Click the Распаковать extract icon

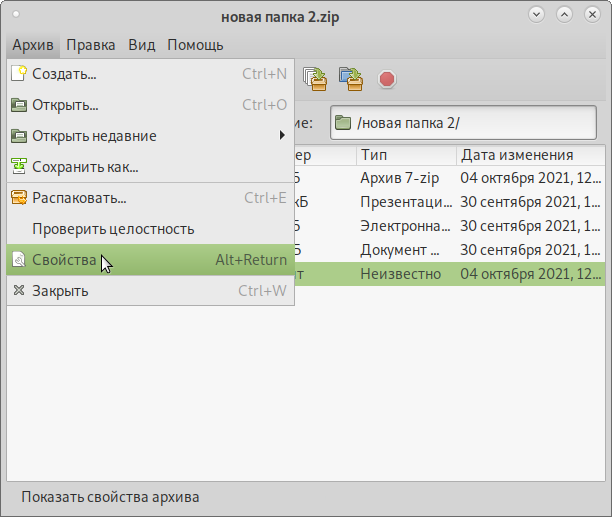19,198
